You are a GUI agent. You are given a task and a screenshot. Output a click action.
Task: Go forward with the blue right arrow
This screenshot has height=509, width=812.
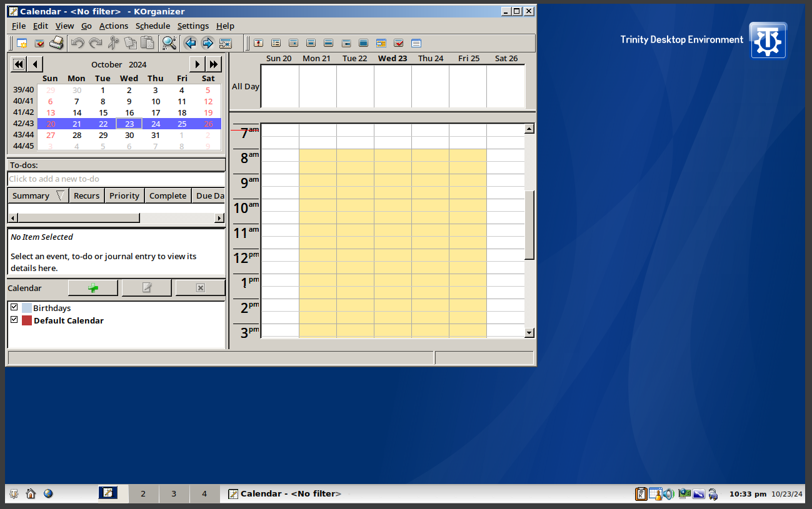pyautogui.click(x=208, y=43)
